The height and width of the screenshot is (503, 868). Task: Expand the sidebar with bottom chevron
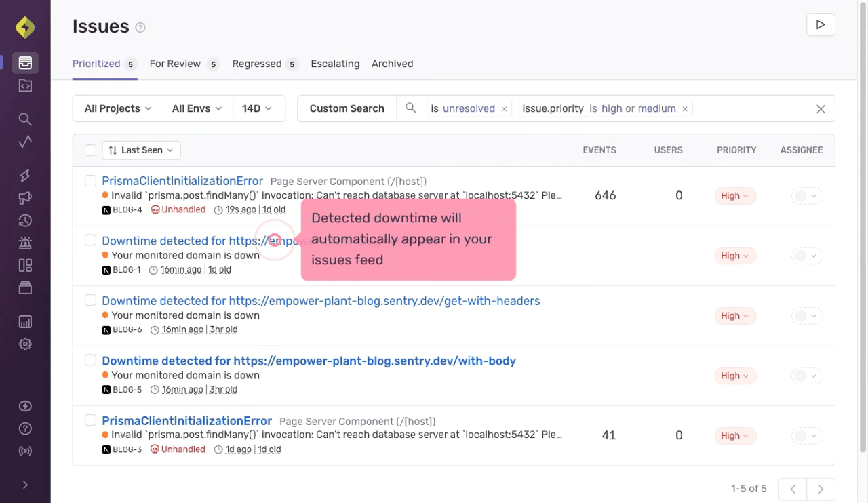[x=25, y=485]
